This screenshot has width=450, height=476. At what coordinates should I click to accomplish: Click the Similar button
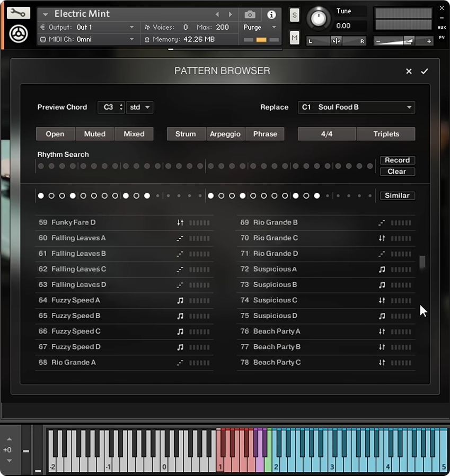(x=398, y=195)
